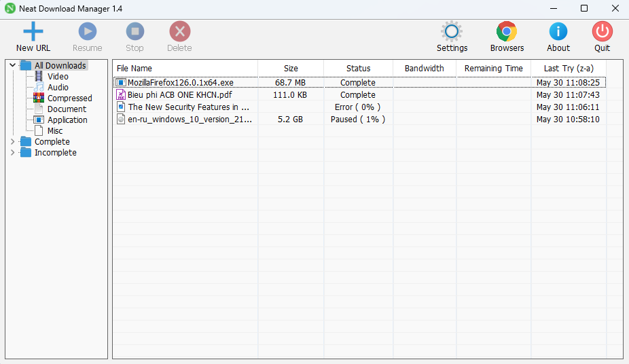Viewport: 629px width, 364px height.
Task: Click the Paused ( 1% ) status
Action: [358, 119]
